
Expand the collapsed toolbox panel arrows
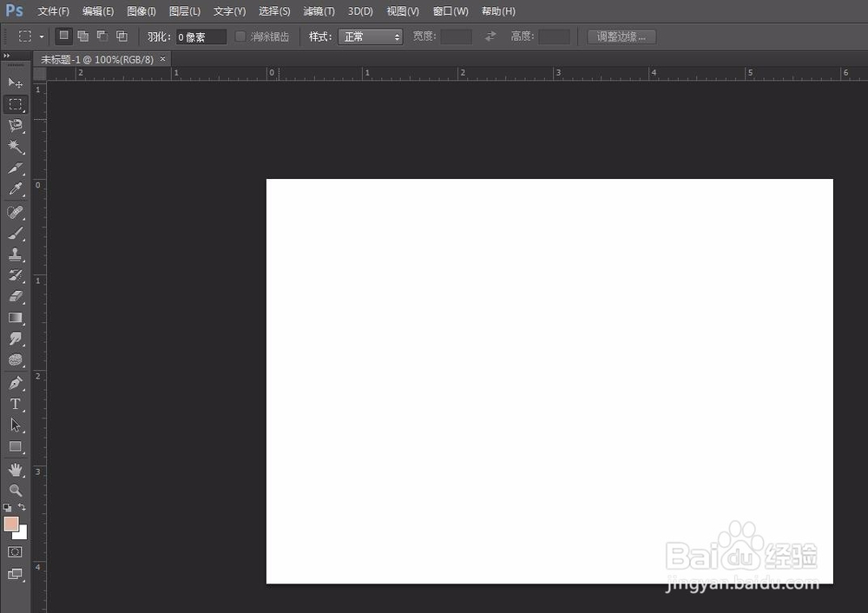pyautogui.click(x=7, y=56)
